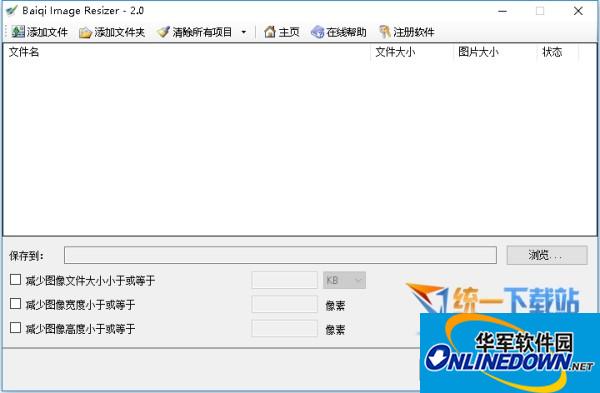The width and height of the screenshot is (600, 393).
Task: Sort by the 状态 column header
Action: point(558,52)
